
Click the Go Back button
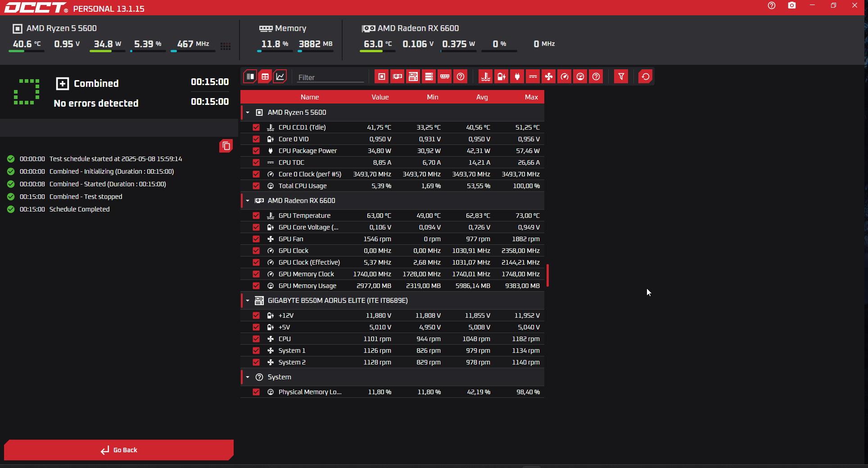pos(119,450)
